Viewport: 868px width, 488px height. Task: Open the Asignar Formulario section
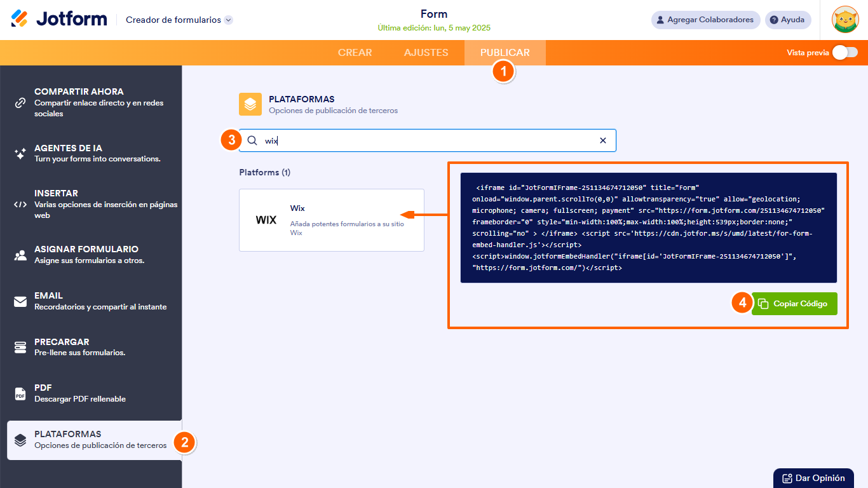tap(91, 255)
